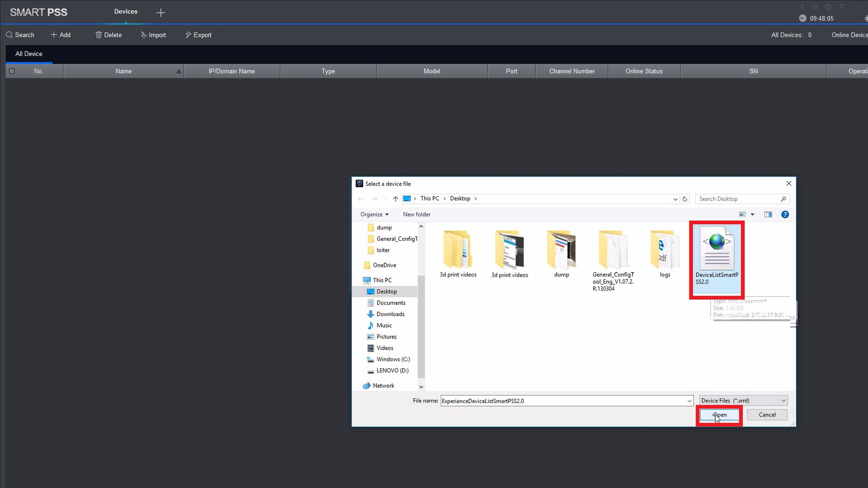
Task: Open the Device Files (*.xml) type dropdown
Action: [743, 401]
